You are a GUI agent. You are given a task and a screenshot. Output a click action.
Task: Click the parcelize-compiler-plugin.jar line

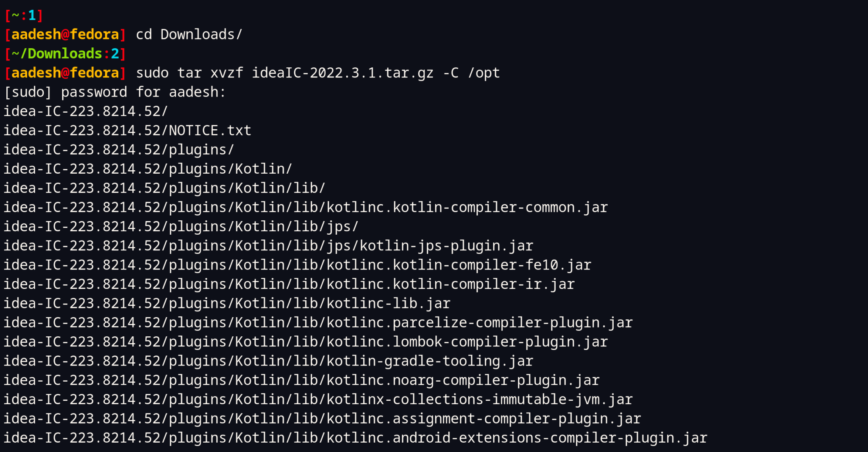pos(318,322)
